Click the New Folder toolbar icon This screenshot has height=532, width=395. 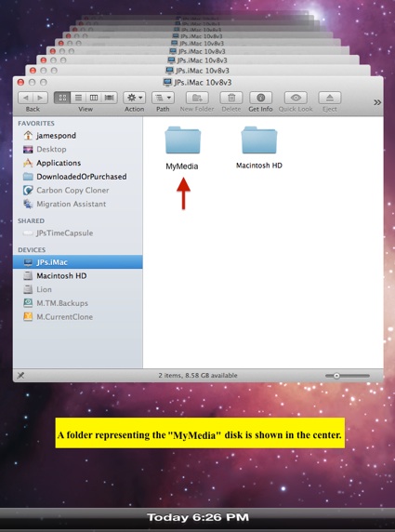click(197, 98)
